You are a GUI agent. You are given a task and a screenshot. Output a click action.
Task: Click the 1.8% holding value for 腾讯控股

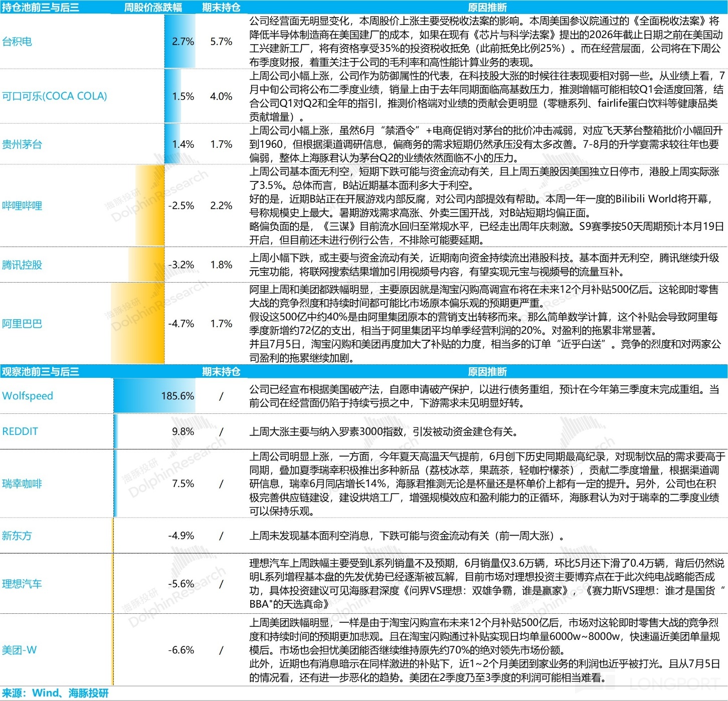pos(221,265)
